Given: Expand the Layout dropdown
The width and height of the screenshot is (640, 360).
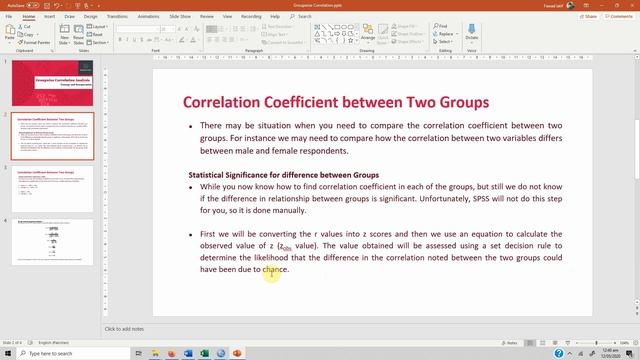Looking at the screenshot, I should 97,27.
